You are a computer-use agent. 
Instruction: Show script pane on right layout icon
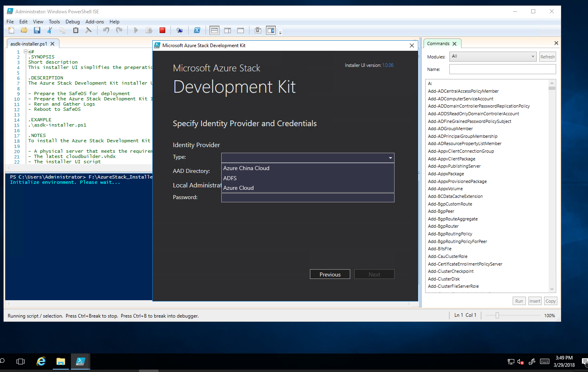[x=227, y=30]
